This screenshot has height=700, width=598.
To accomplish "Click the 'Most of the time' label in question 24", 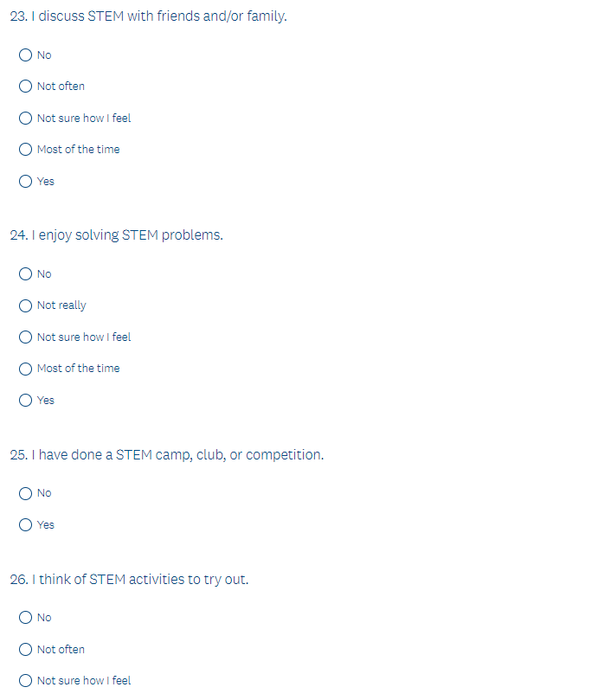I will 79,369.
